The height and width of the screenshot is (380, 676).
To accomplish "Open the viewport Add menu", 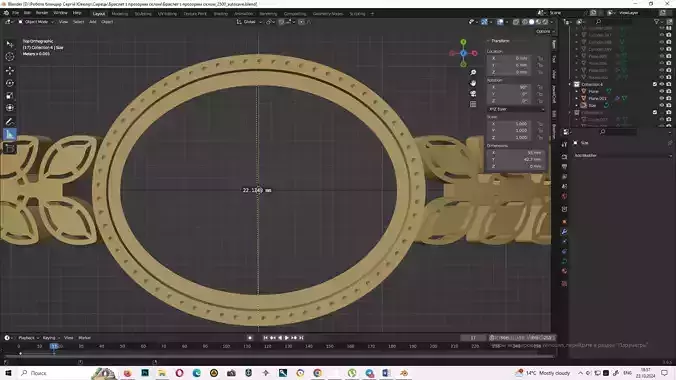I will 92,22.
